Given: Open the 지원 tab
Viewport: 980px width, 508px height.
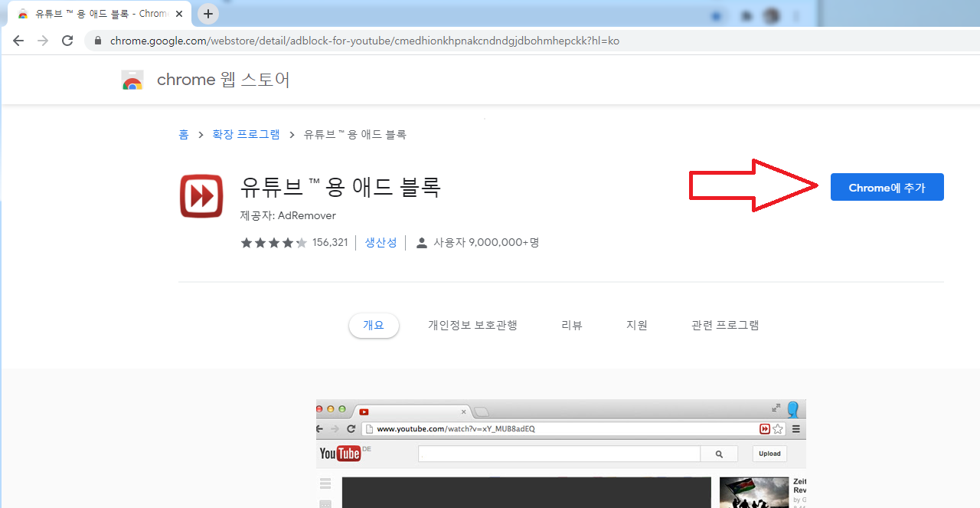Looking at the screenshot, I should 637,325.
